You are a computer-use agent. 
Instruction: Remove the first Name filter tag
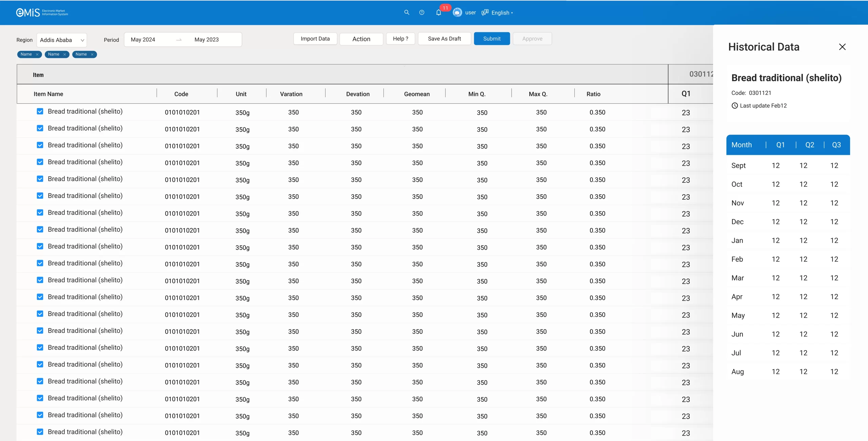point(37,54)
